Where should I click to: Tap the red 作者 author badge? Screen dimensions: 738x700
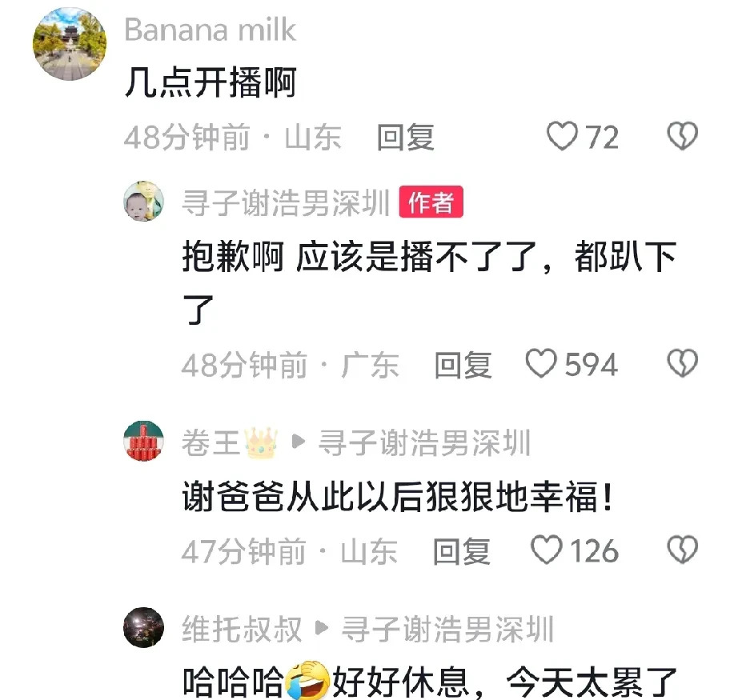(x=431, y=202)
